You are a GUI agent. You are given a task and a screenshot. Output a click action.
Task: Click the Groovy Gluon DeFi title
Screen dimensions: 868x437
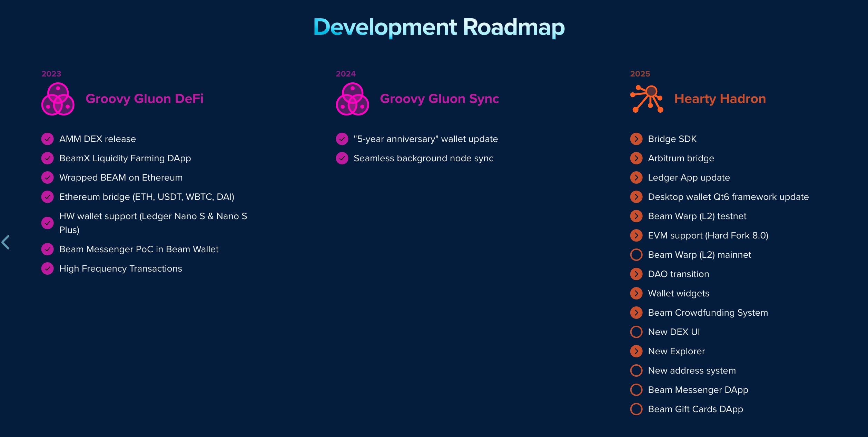[145, 99]
